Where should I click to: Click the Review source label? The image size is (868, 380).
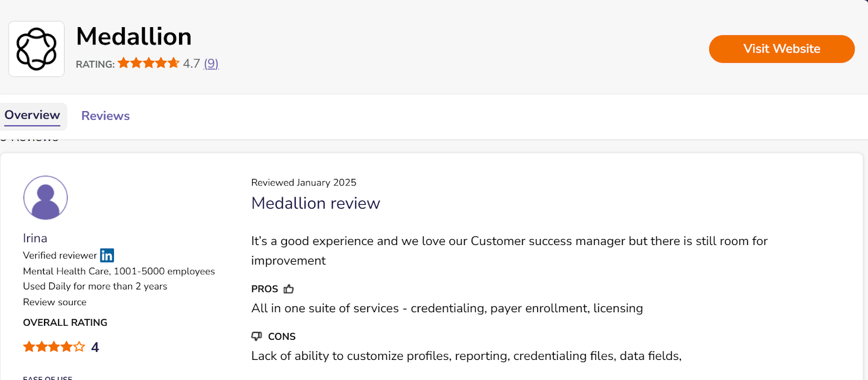click(x=55, y=302)
